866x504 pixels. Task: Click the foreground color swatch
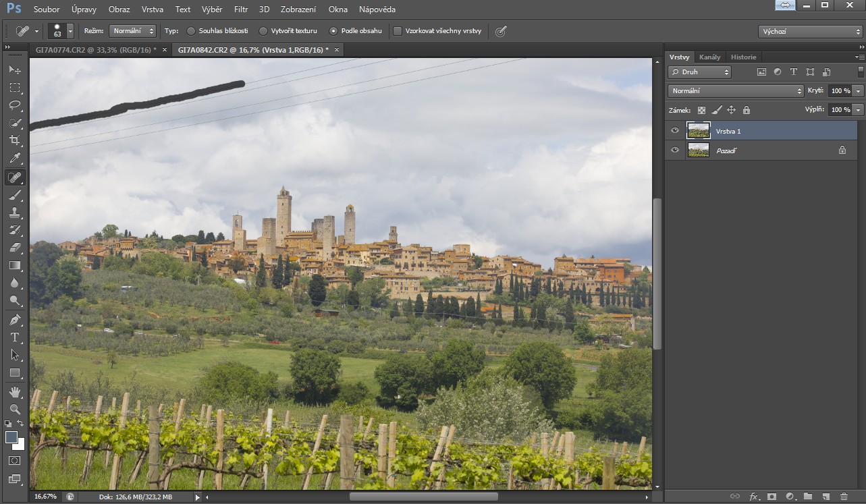point(11,437)
